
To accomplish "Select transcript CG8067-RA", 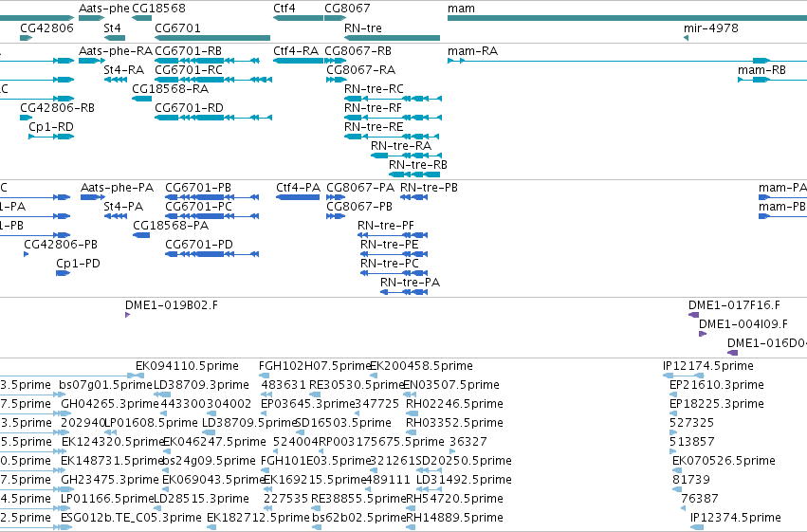I will (x=337, y=80).
